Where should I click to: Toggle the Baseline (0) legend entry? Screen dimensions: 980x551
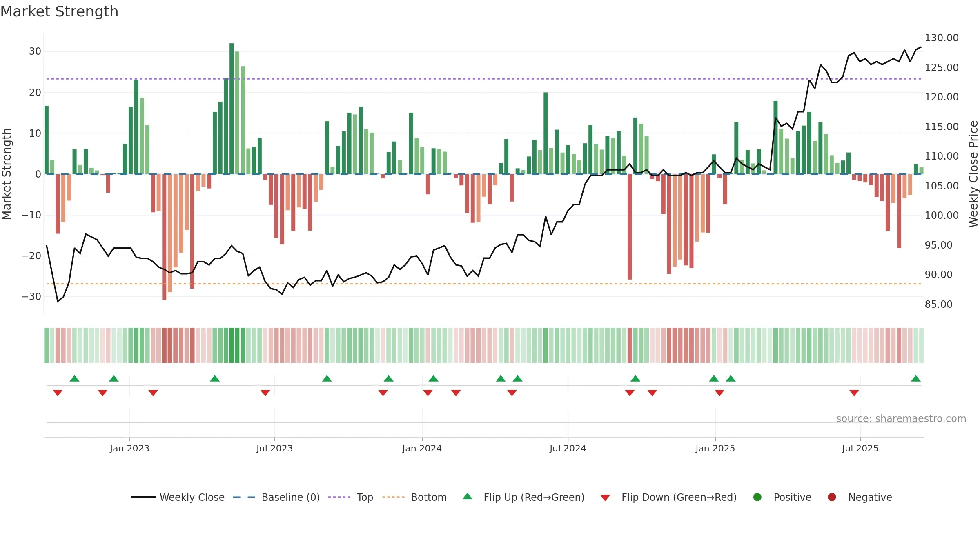[276, 497]
